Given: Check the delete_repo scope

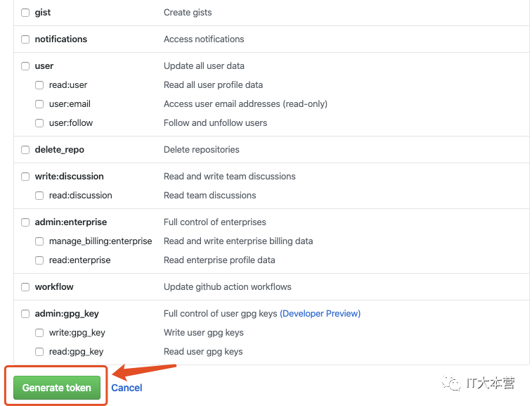Looking at the screenshot, I should click(x=26, y=150).
